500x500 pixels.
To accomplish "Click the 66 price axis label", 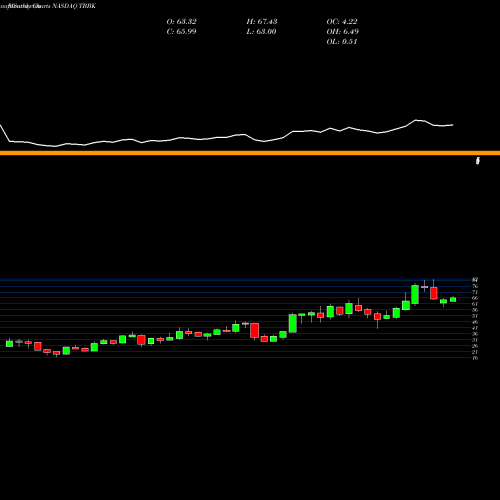I will 475,298.
